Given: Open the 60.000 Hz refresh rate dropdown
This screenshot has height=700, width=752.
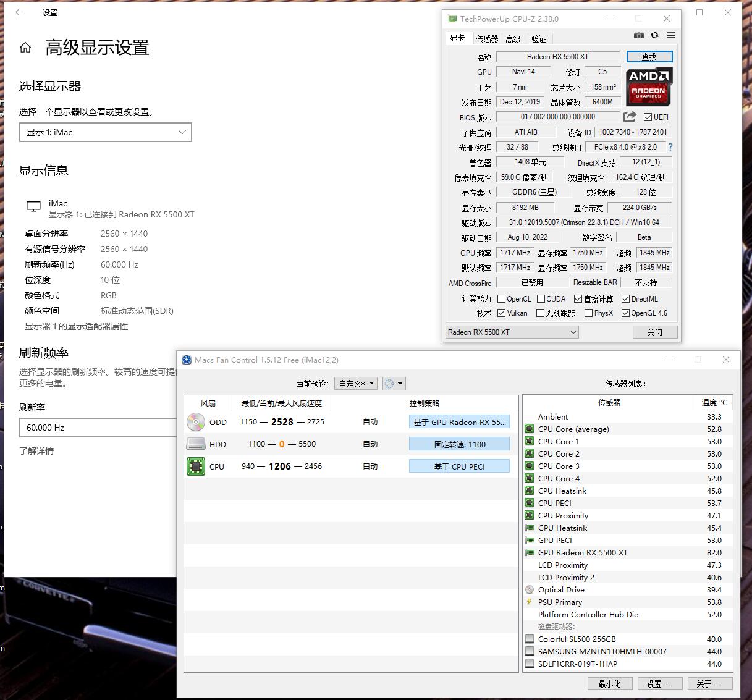Looking at the screenshot, I should pos(99,428).
